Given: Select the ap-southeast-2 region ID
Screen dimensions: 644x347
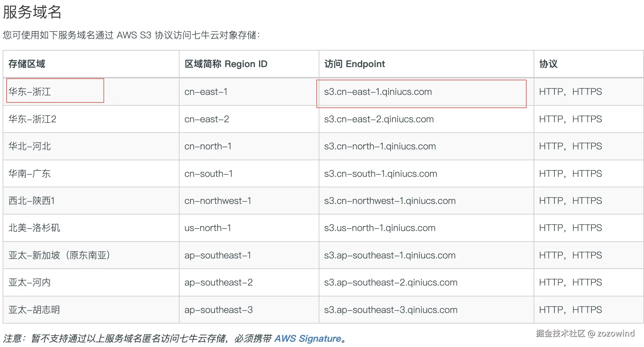Looking at the screenshot, I should click(x=219, y=282).
